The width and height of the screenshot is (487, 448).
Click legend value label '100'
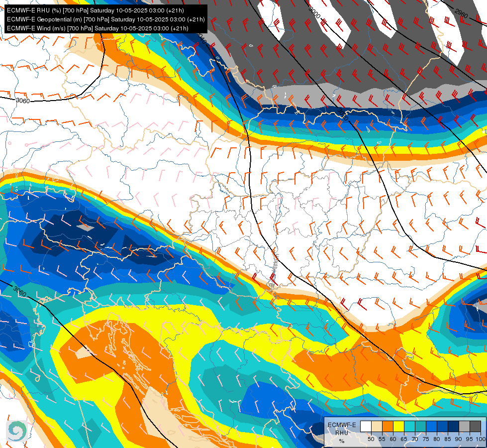coord(481,440)
